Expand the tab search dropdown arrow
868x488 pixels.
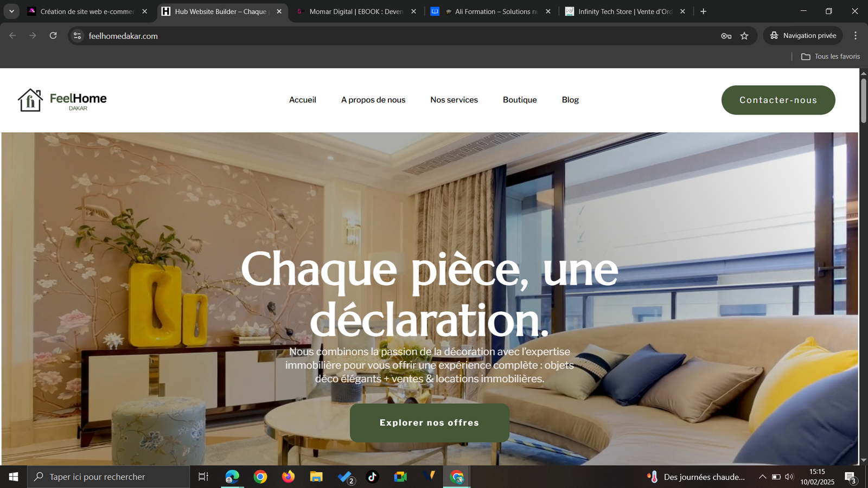(11, 11)
